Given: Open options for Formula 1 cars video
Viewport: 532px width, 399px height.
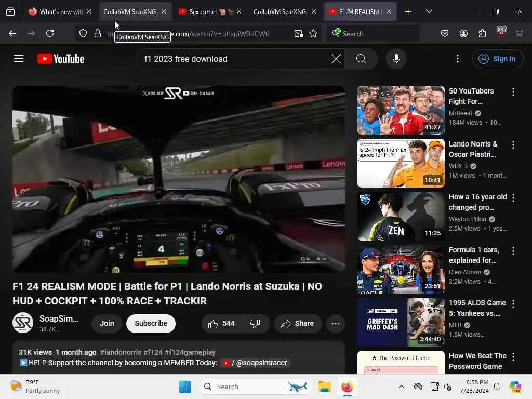Looking at the screenshot, I should pos(513,250).
